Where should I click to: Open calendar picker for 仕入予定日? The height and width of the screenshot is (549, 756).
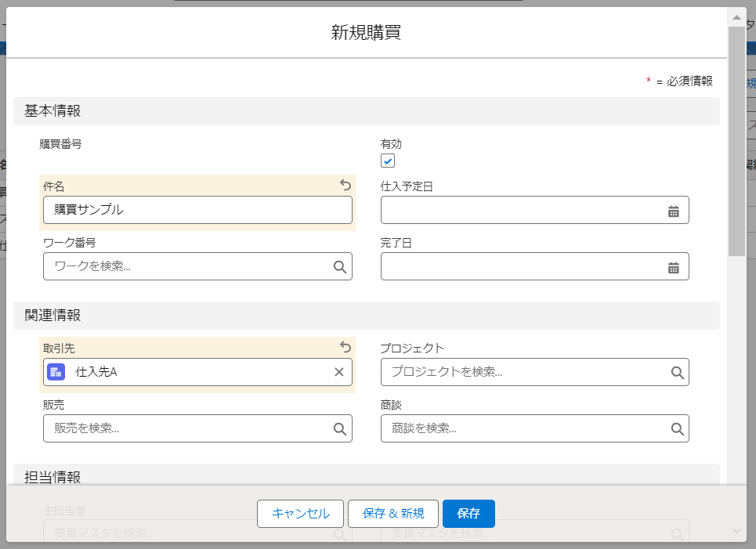point(673,211)
